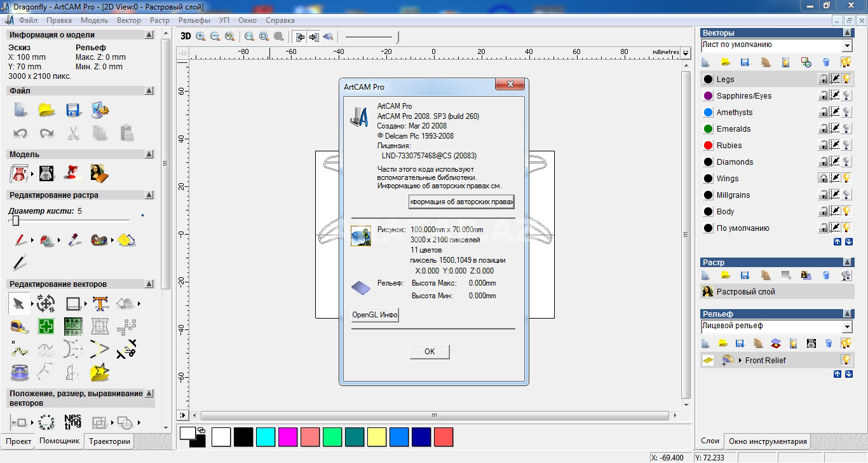The height and width of the screenshot is (463, 868).
Task: Select the cyan color swatch
Action: click(x=266, y=437)
